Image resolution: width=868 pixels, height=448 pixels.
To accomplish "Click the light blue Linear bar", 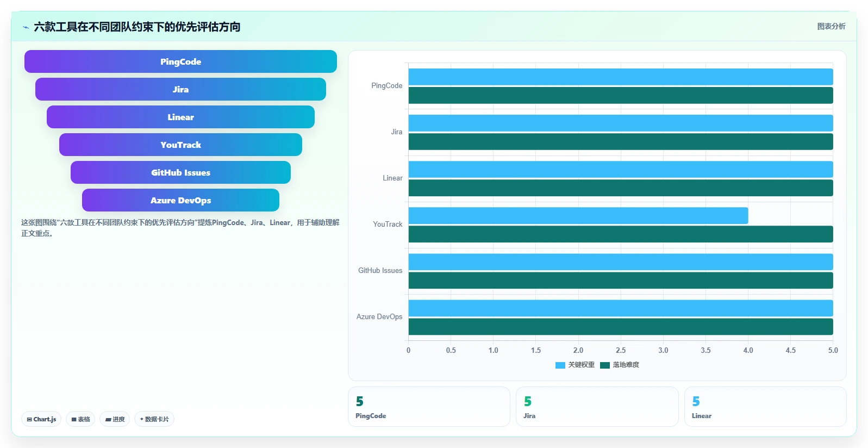I will (621, 169).
